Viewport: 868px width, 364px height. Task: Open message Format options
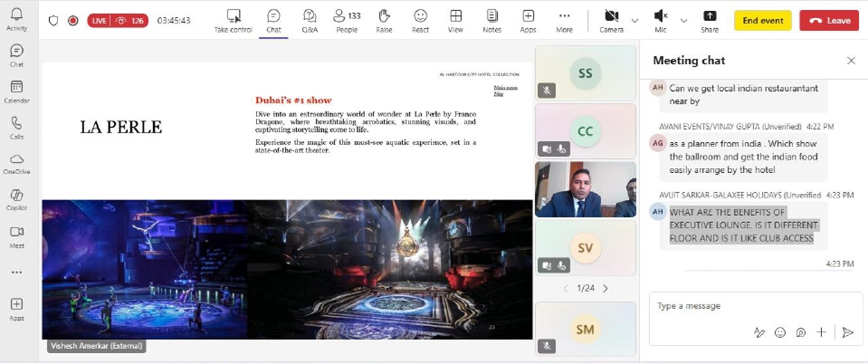759,332
